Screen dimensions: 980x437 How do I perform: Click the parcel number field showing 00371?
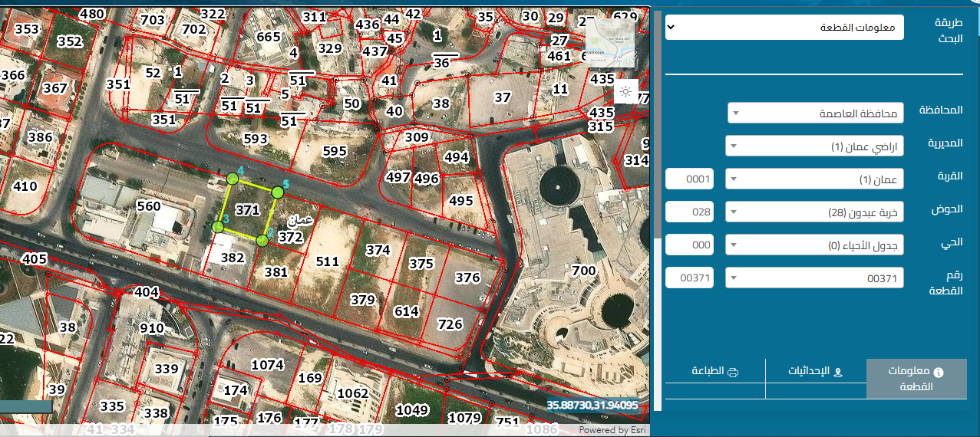point(689,278)
